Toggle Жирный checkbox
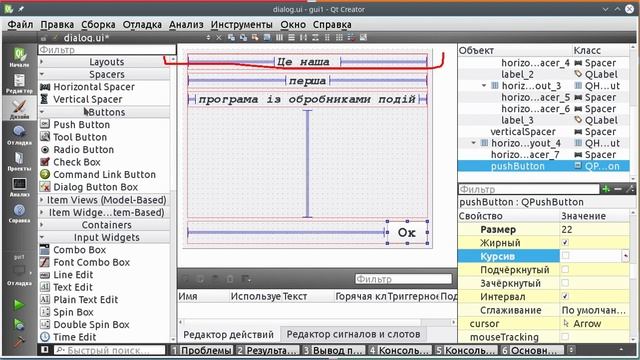640x360 pixels. [565, 242]
